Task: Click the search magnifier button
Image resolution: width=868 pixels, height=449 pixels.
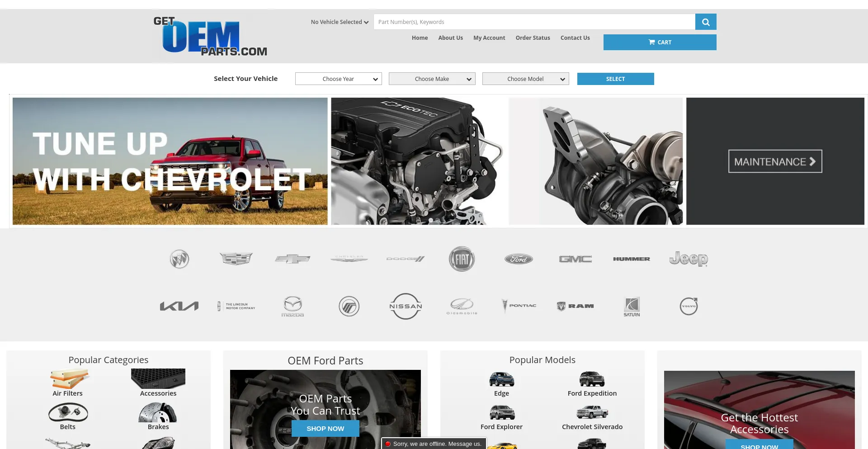Action: click(706, 22)
